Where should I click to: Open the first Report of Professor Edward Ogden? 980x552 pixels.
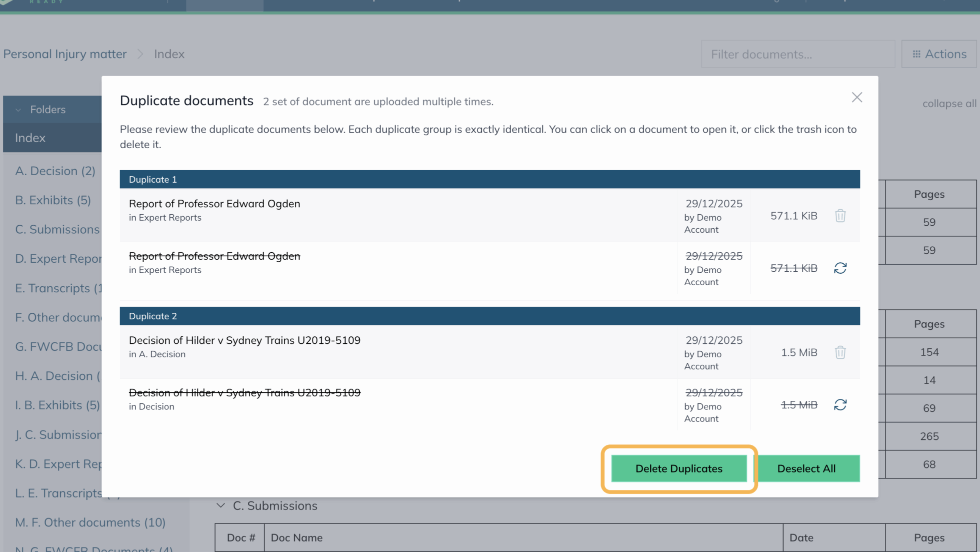pyautogui.click(x=214, y=204)
